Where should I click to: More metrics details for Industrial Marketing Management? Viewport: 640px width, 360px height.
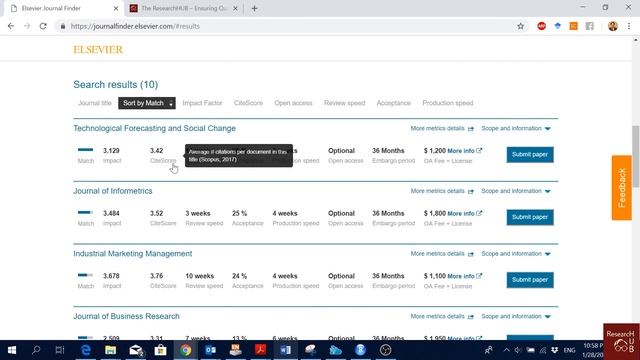tap(442, 254)
